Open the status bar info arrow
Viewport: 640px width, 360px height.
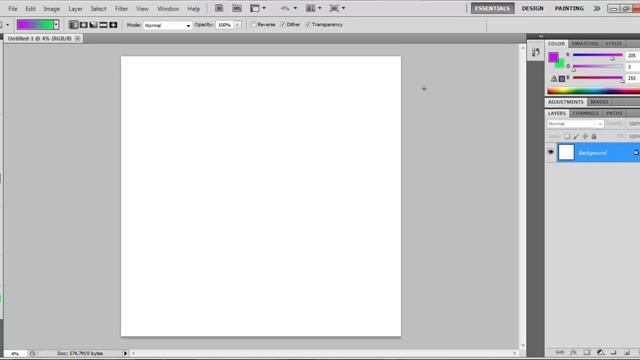coord(125,353)
